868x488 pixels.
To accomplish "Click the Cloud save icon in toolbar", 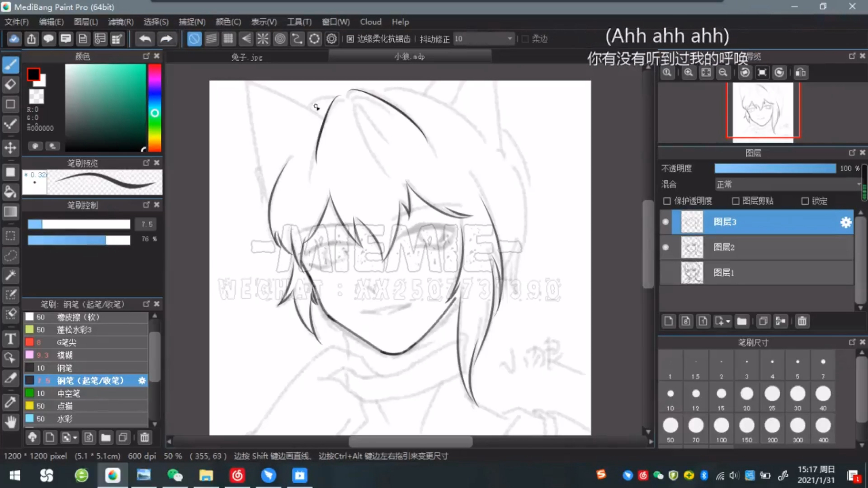I will tap(14, 39).
